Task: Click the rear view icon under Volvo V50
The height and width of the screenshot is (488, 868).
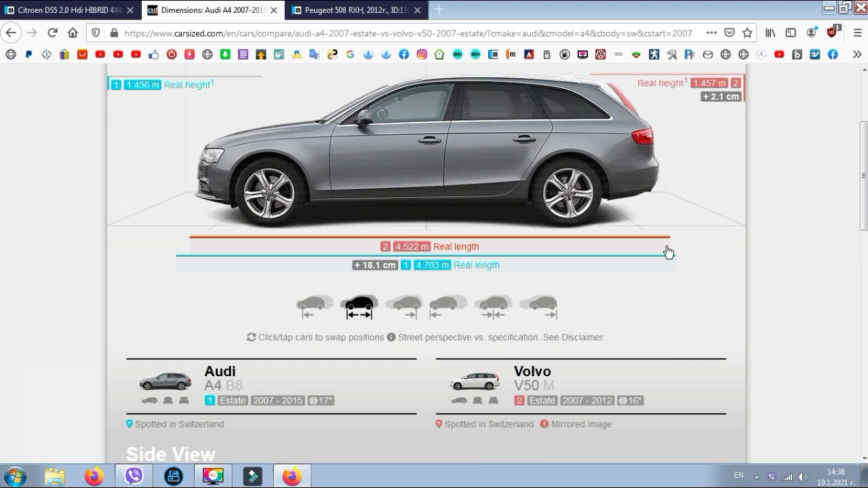Action: pyautogui.click(x=494, y=401)
